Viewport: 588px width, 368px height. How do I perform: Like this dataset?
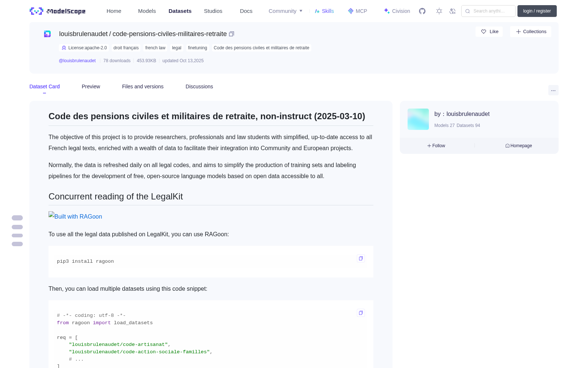489,32
